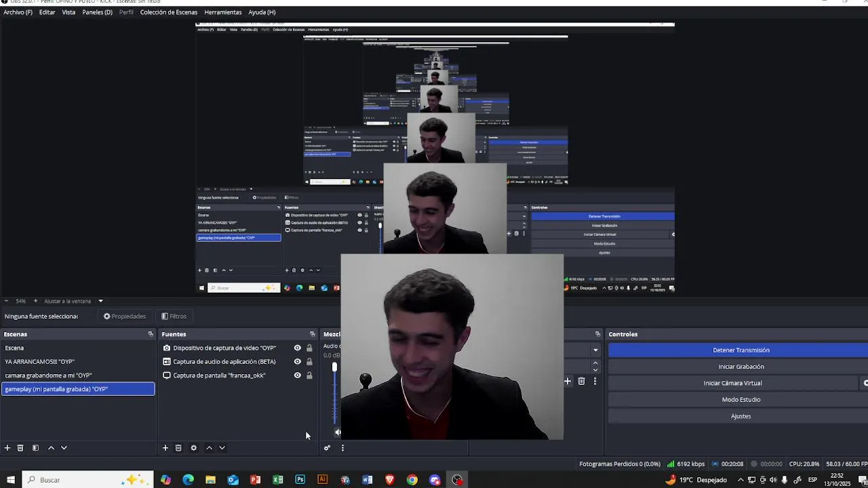Move the source up in Fuentes
This screenshot has height=488, width=868.
209,448
